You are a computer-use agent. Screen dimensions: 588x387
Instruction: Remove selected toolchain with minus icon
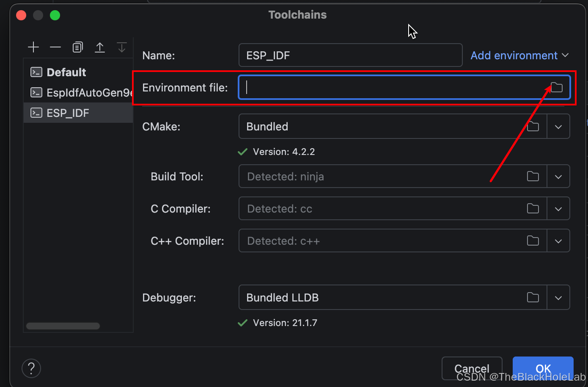point(55,47)
